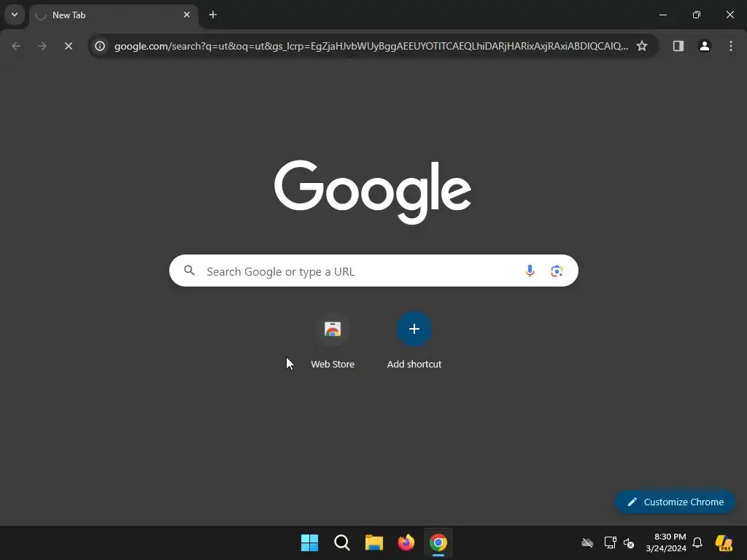The width and height of the screenshot is (747, 560).
Task: Close the New Tab tab
Action: [187, 15]
